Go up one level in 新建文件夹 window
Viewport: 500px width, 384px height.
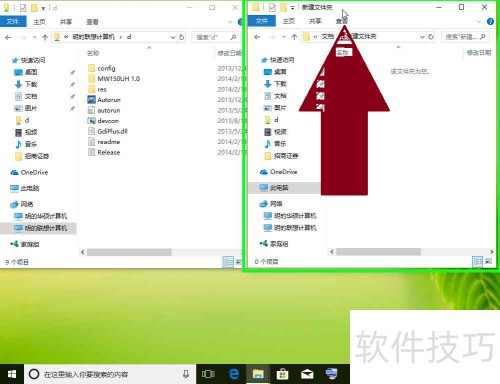click(x=294, y=37)
